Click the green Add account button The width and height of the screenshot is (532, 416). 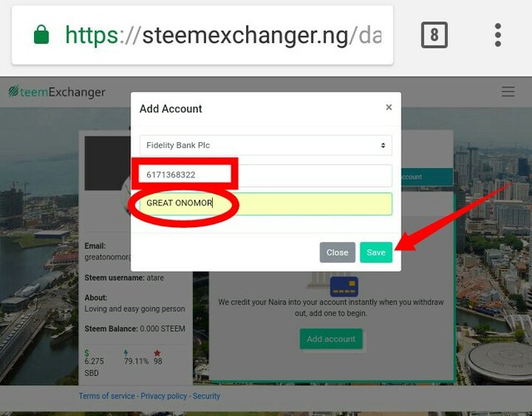click(x=331, y=339)
